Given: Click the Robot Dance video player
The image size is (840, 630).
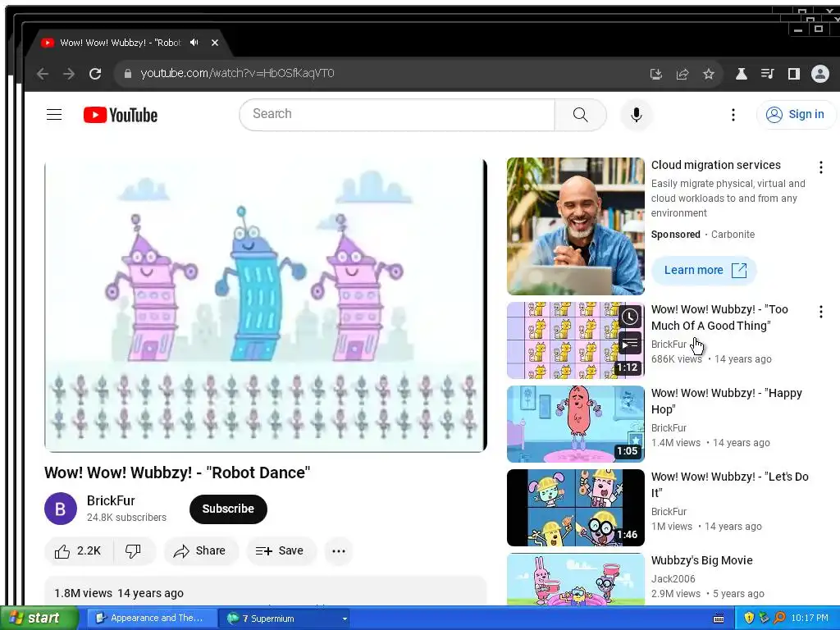Looking at the screenshot, I should (266, 305).
